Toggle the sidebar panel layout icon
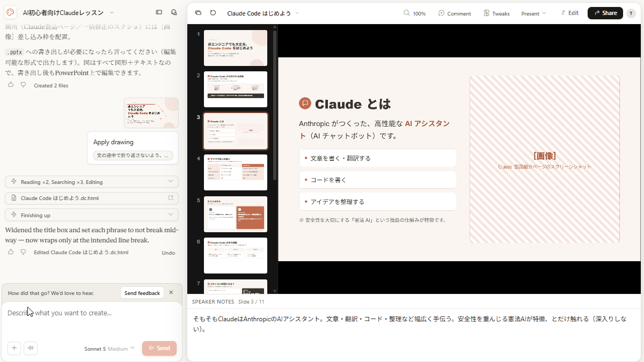This screenshot has width=644, height=362. coord(159,12)
